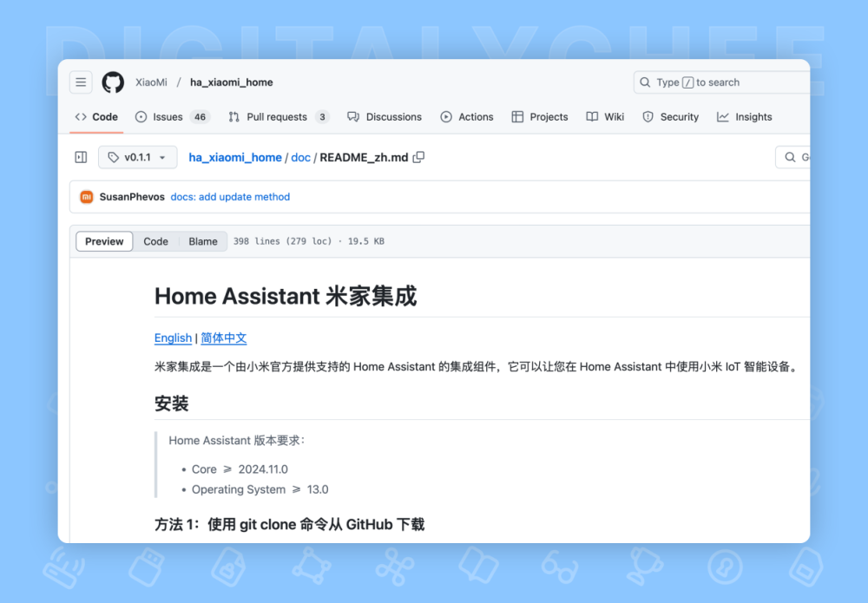Viewport: 868px width, 603px height.
Task: Click the GitHub Octocat logo
Action: [113, 82]
